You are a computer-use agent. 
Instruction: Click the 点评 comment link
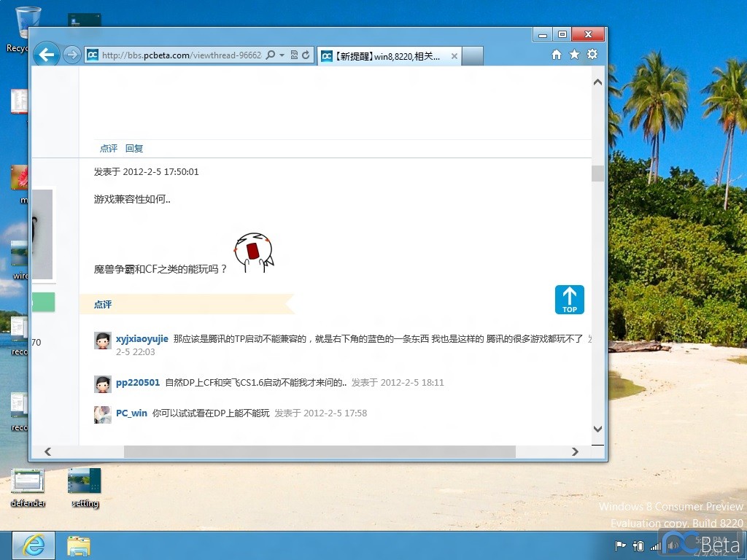tap(108, 148)
